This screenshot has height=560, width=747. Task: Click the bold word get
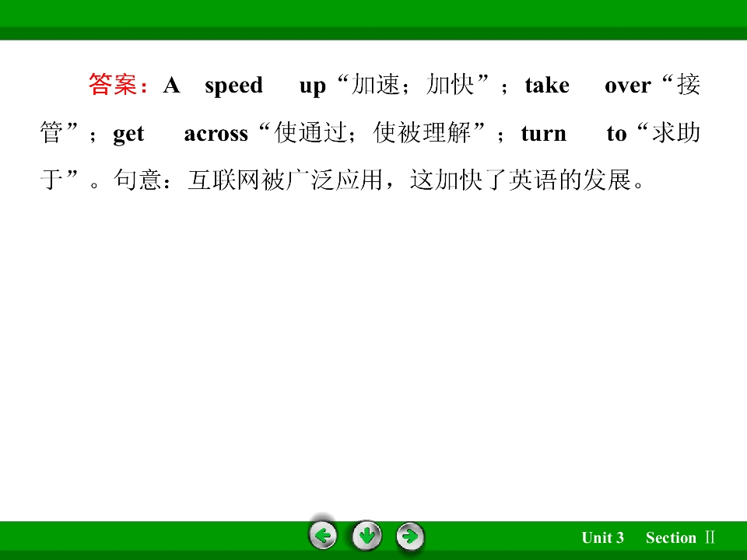click(x=128, y=135)
